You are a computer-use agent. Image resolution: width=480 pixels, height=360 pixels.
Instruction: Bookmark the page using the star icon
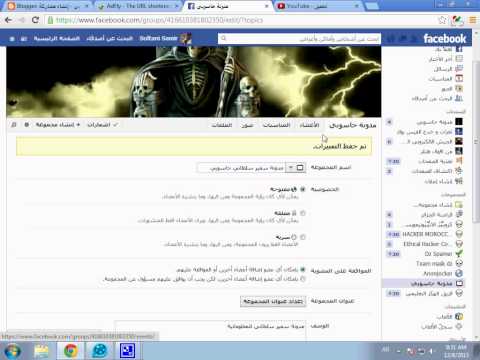coord(442,20)
